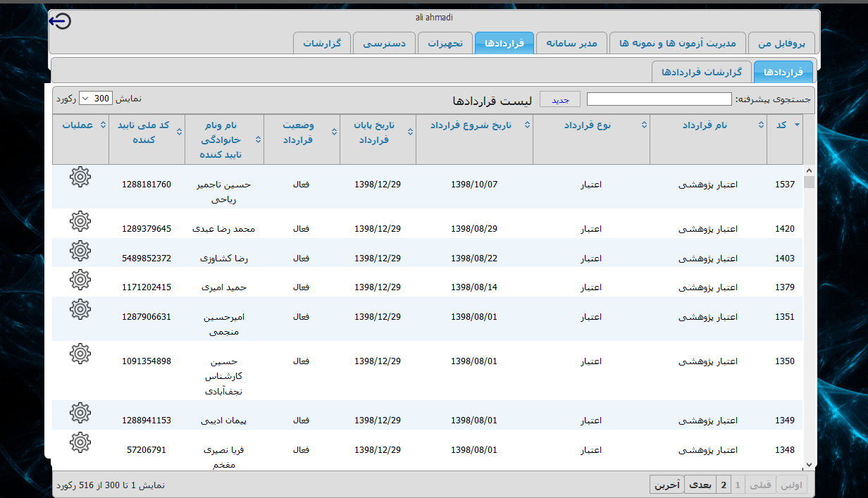Screen dimensions: 868x498
Task: Switch to گزارشات قراردادها sub-tab
Action: coord(701,72)
